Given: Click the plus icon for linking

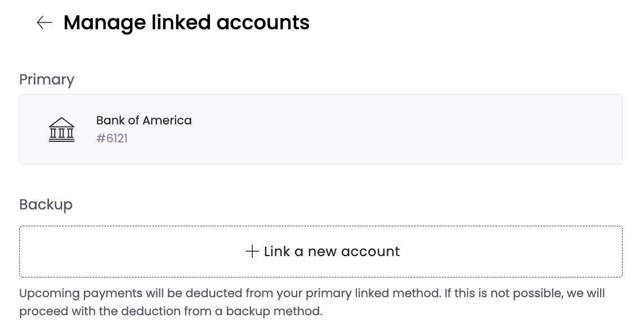Looking at the screenshot, I should (252, 251).
